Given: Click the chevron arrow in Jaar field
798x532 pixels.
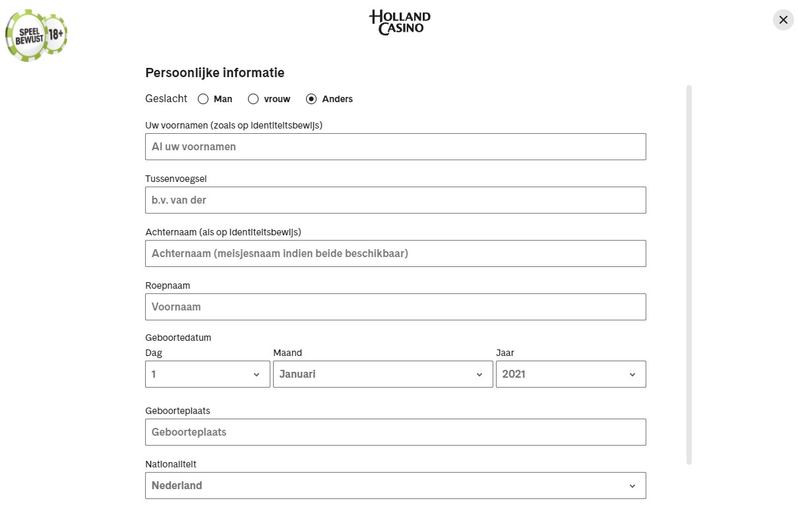Looking at the screenshot, I should click(632, 374).
